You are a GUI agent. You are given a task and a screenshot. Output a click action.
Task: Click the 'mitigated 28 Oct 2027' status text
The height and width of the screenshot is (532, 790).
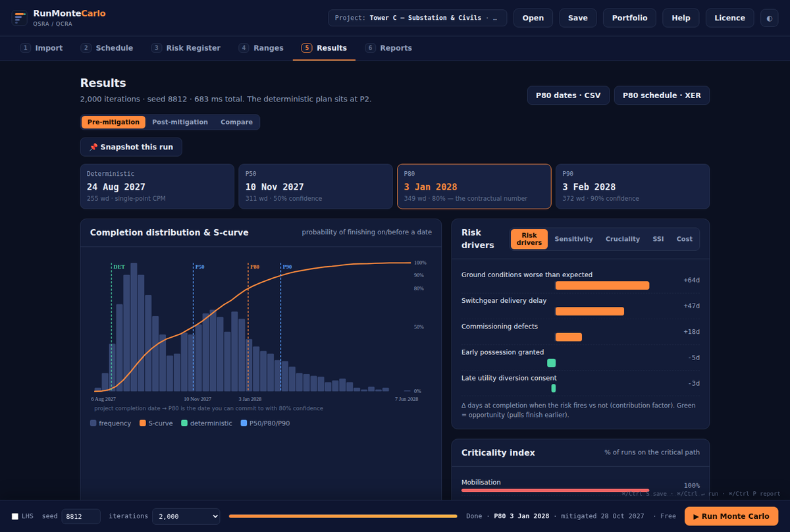coord(603,516)
